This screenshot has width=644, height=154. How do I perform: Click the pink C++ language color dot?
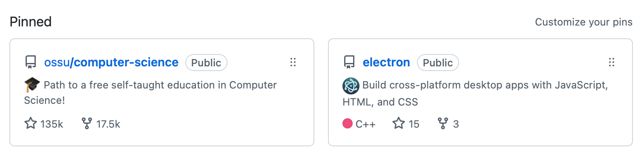[x=348, y=124]
